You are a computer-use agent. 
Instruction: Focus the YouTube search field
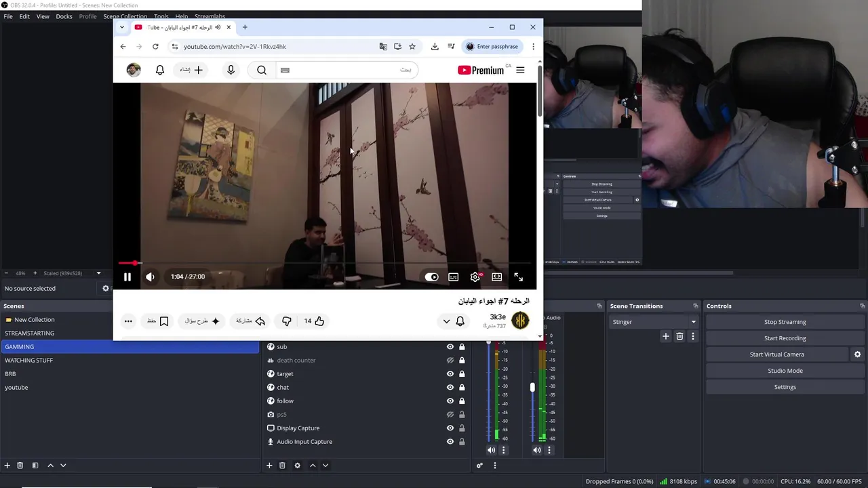[346, 70]
